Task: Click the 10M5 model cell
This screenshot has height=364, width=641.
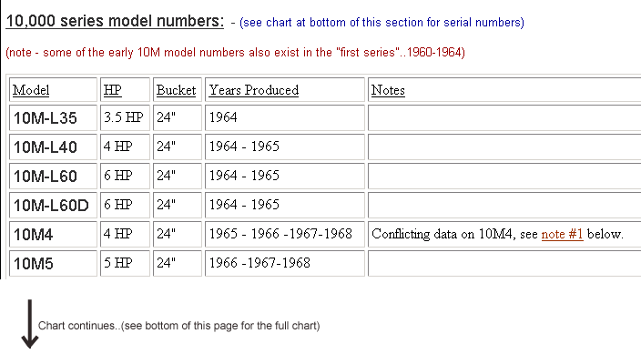Action: pyautogui.click(x=33, y=263)
